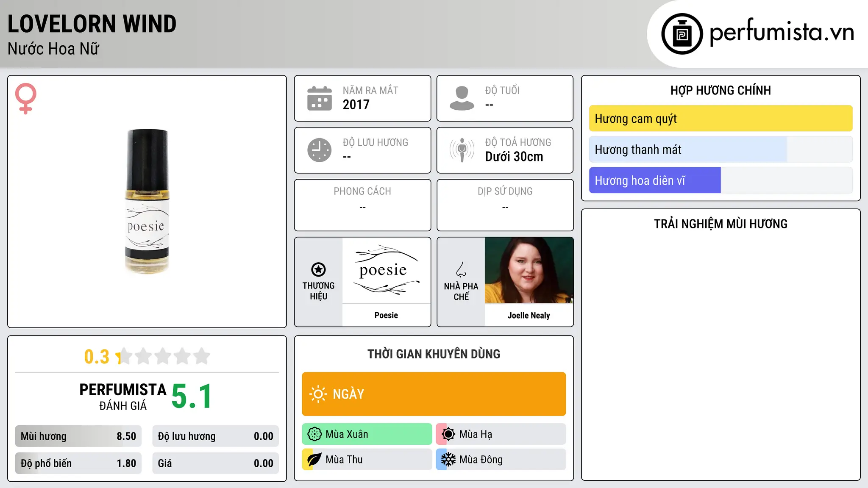Click the perfumista.vn perfume bottle logo icon
The image size is (868, 488).
682,34
